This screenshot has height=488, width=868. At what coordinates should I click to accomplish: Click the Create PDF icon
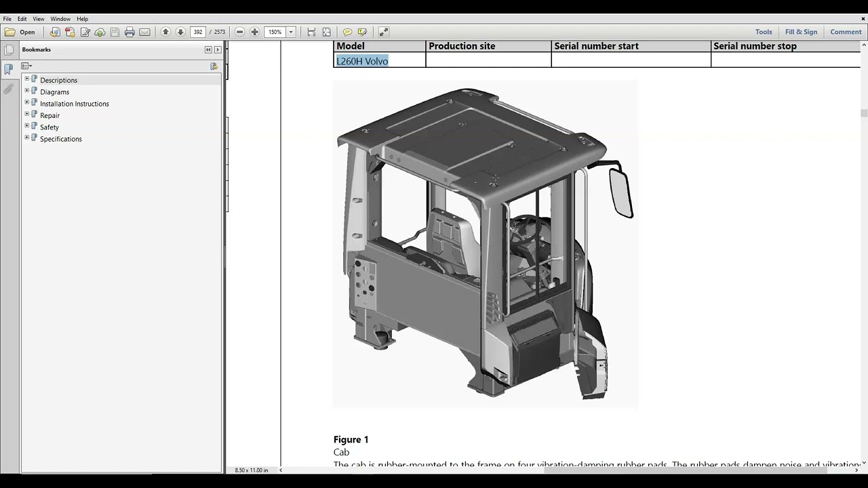tap(70, 32)
